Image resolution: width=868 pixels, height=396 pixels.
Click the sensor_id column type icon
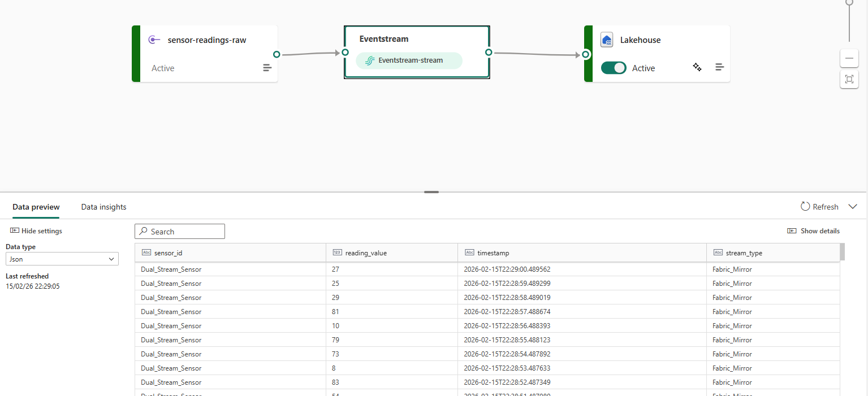[x=146, y=253]
